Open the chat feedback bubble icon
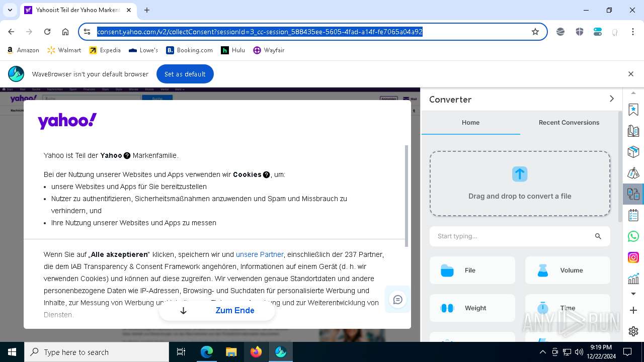The height and width of the screenshot is (362, 644). click(x=397, y=300)
